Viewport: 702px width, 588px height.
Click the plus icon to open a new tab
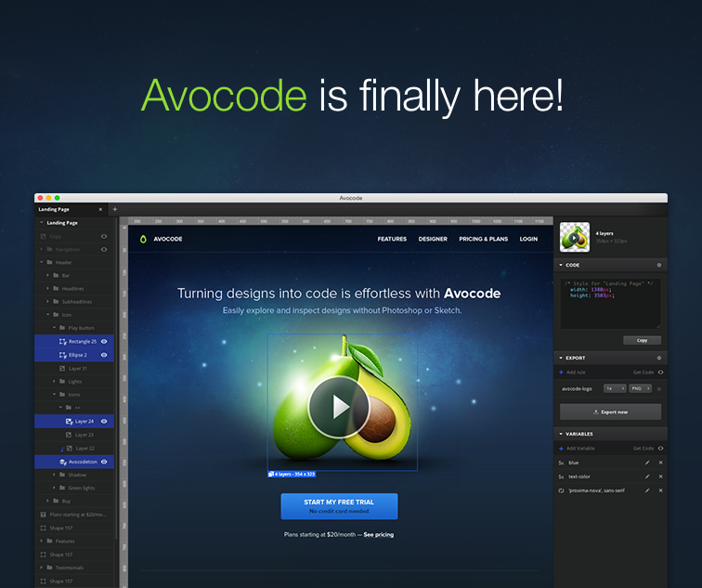(114, 209)
